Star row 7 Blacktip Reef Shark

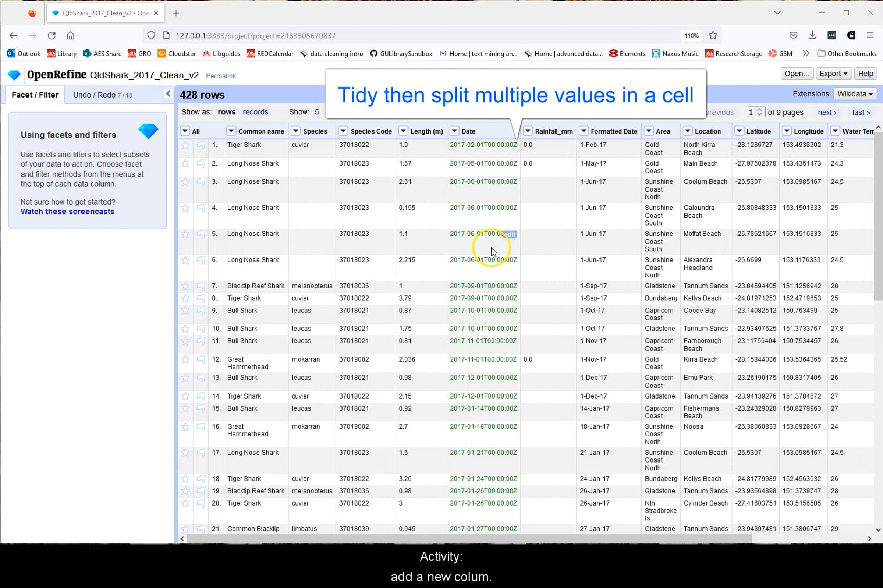185,286
